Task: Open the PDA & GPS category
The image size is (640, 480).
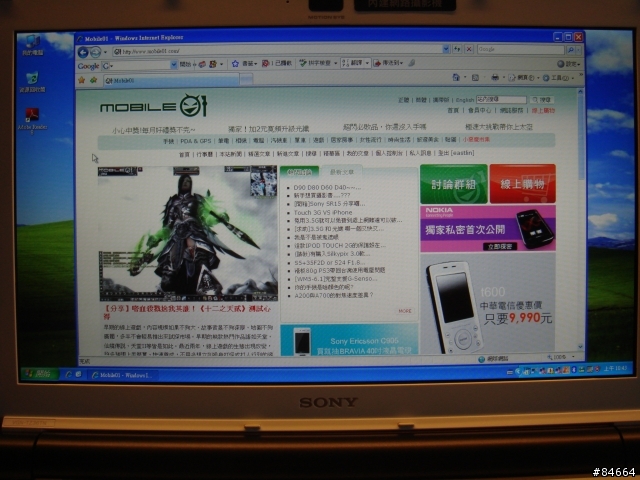Action: pos(196,141)
